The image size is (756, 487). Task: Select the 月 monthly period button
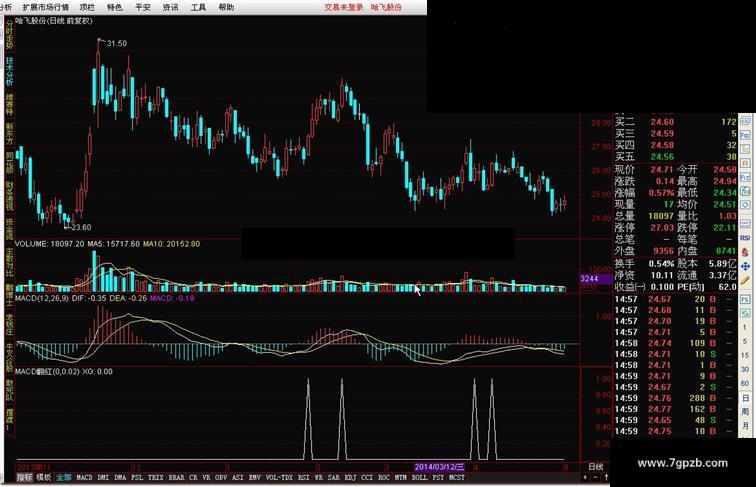coord(745,426)
